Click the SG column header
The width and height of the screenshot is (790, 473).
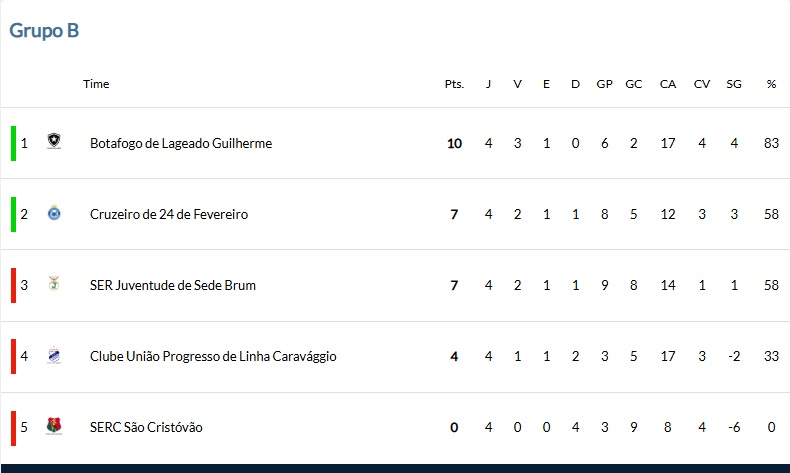click(734, 84)
